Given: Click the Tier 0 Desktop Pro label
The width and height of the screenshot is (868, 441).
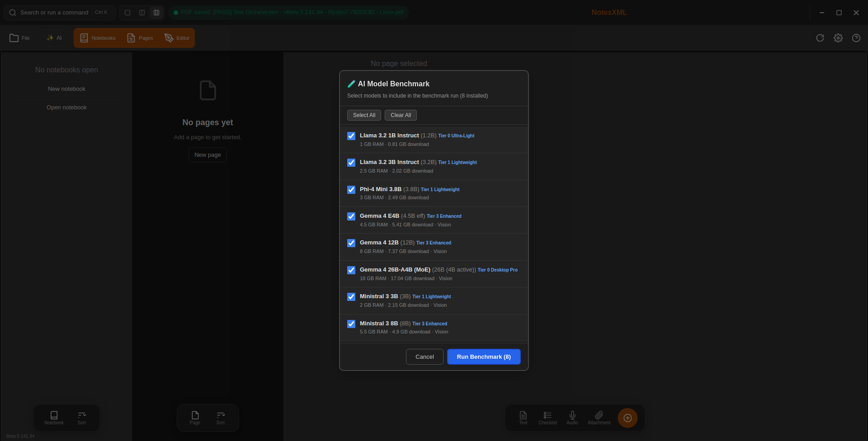Looking at the screenshot, I should coord(498,270).
